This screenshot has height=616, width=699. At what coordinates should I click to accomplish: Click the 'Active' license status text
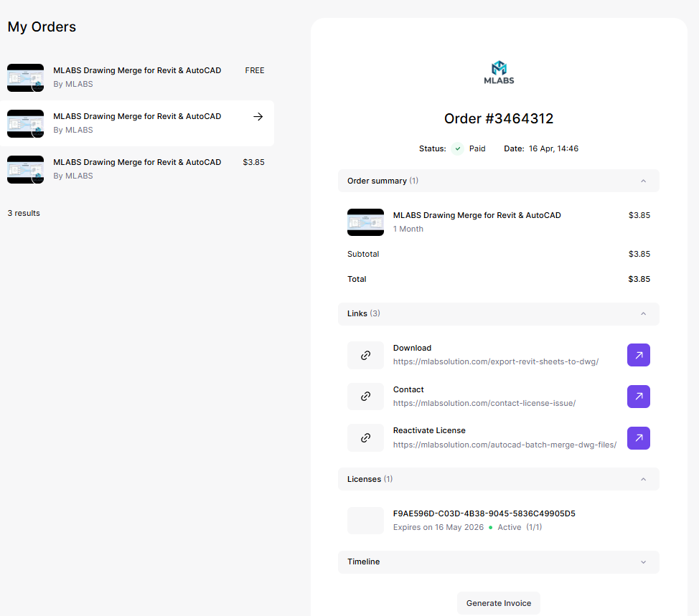point(509,527)
